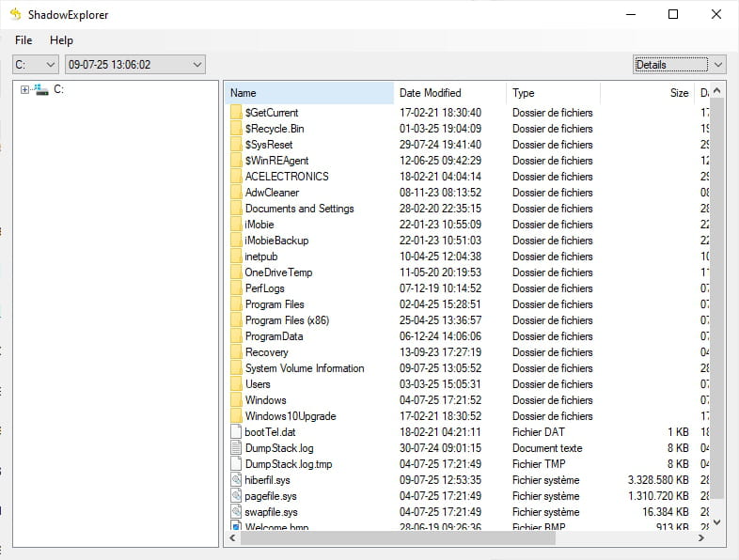
Task: Sort by the Date Modified column header
Action: pos(450,93)
